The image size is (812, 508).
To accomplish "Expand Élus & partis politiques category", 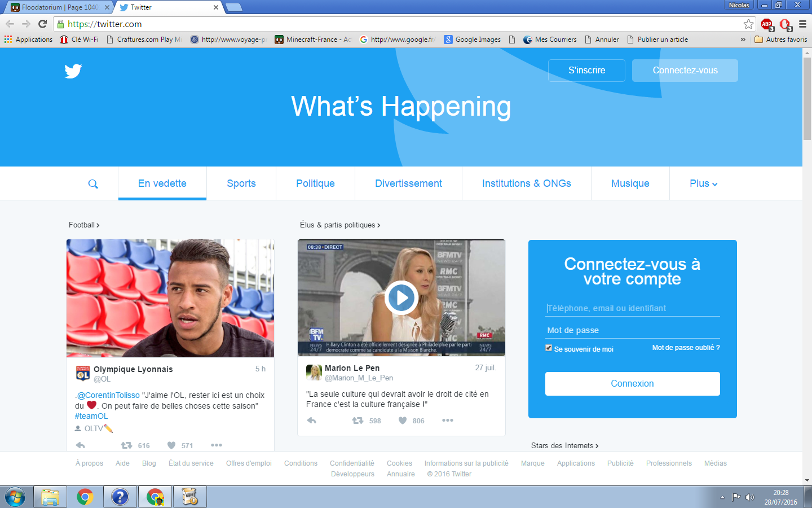I will 340,225.
